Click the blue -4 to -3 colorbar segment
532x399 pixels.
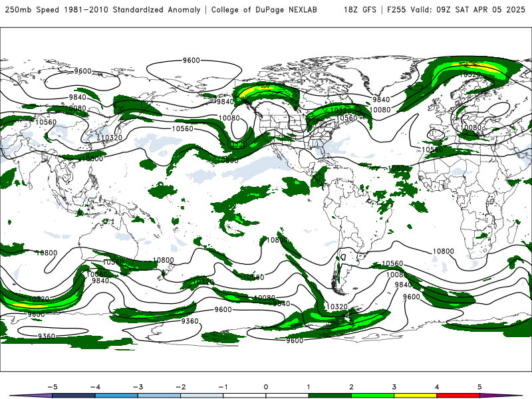coord(116,396)
